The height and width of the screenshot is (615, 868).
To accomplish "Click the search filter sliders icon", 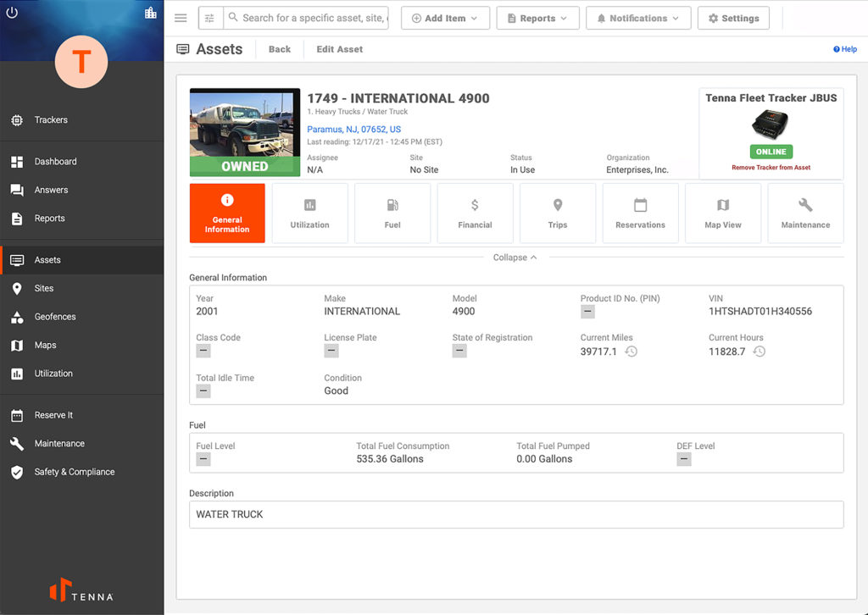I will coord(209,19).
